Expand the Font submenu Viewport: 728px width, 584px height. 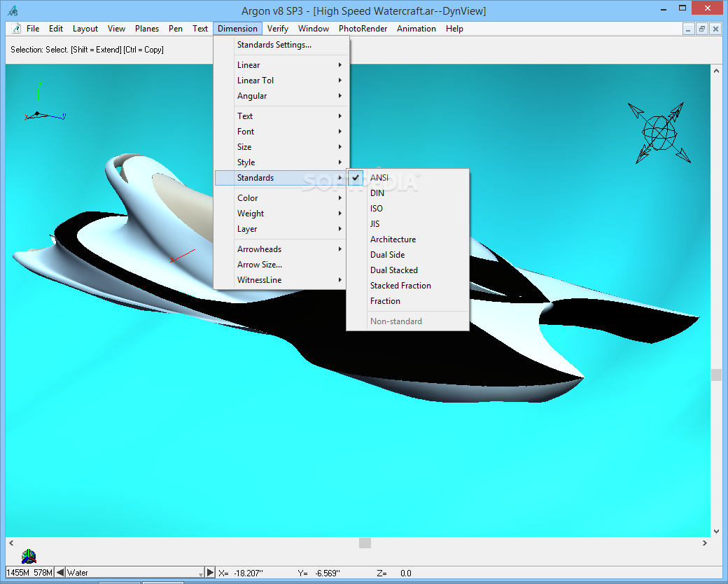281,132
